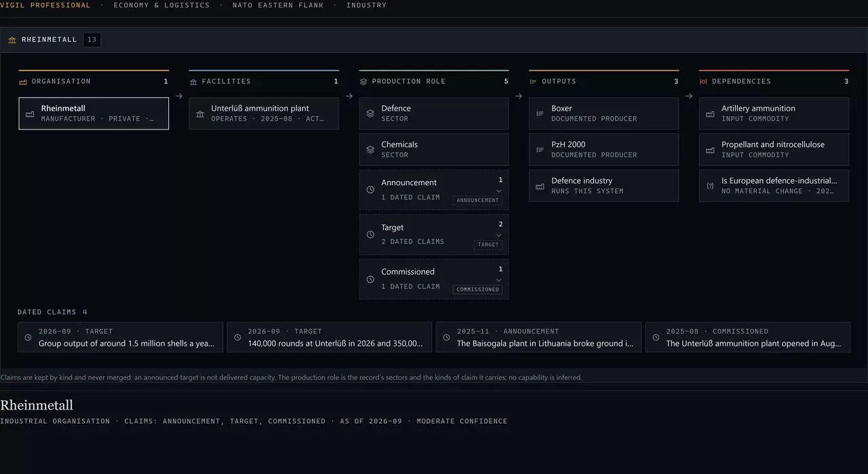Click the list icon on PzH 2000 card
The width and height of the screenshot is (868, 474).
pyautogui.click(x=540, y=150)
